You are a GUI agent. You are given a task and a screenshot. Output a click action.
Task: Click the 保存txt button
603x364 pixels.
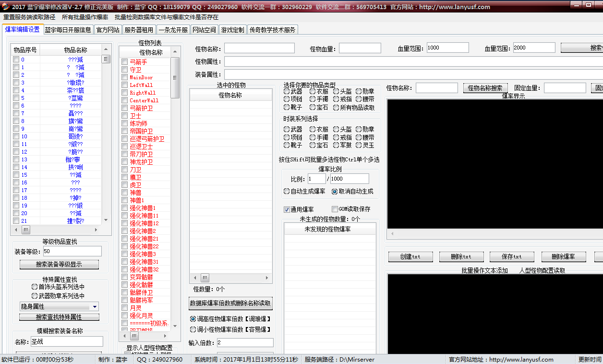pos(512,257)
